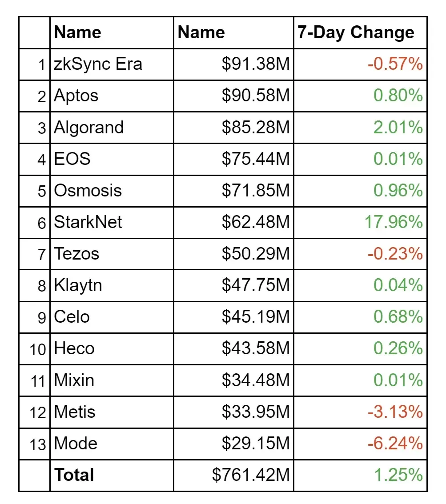This screenshot has height=504, width=446.
Task: Select StarkNet's 17.96% change cell
Action: 394,222
